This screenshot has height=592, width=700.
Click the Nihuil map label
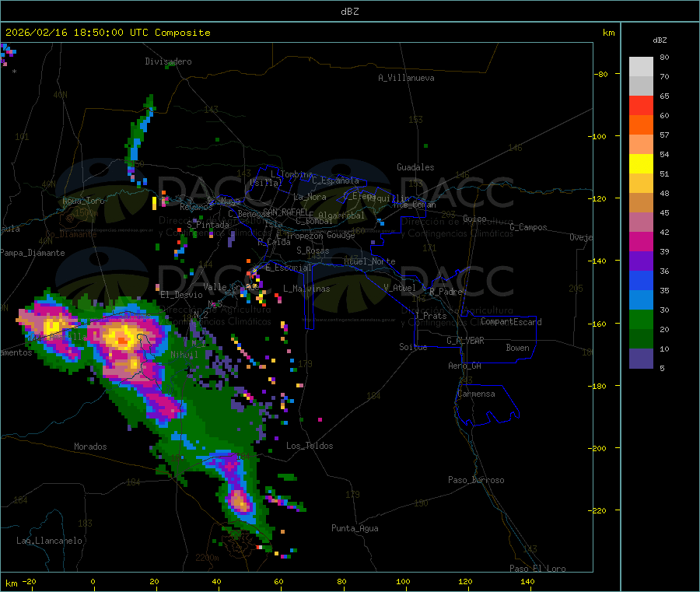pos(184,355)
